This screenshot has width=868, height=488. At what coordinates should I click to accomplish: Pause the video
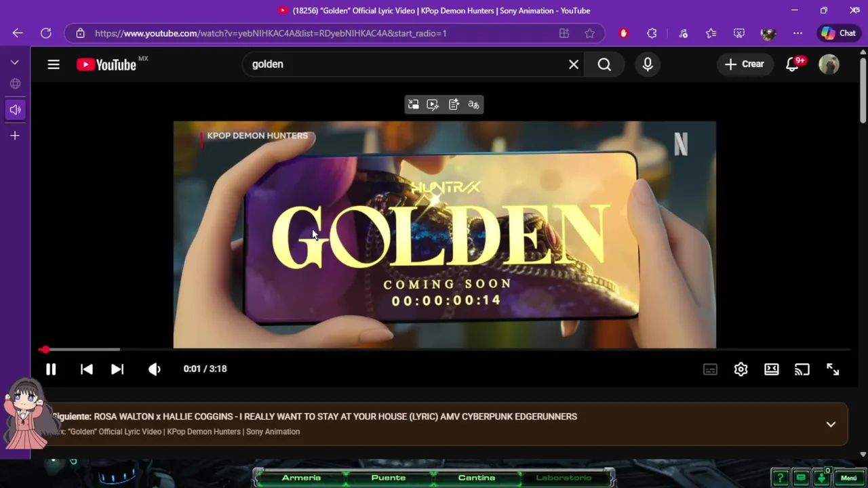(x=51, y=369)
